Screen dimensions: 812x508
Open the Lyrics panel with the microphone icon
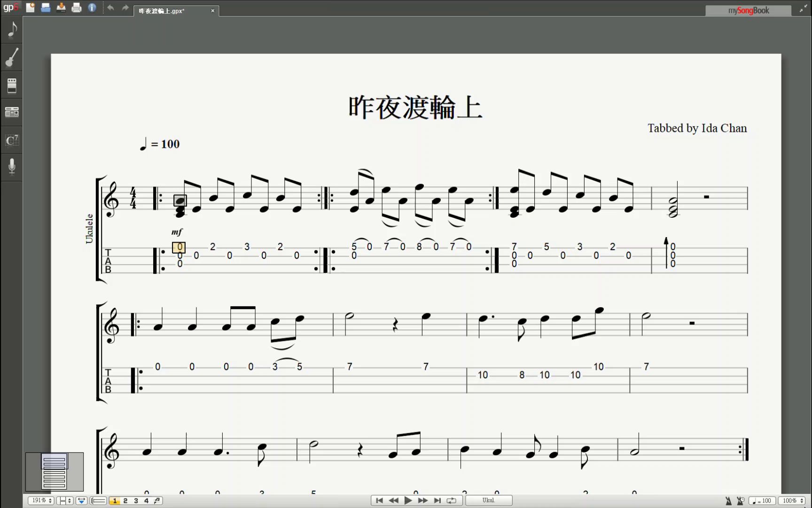pos(12,167)
